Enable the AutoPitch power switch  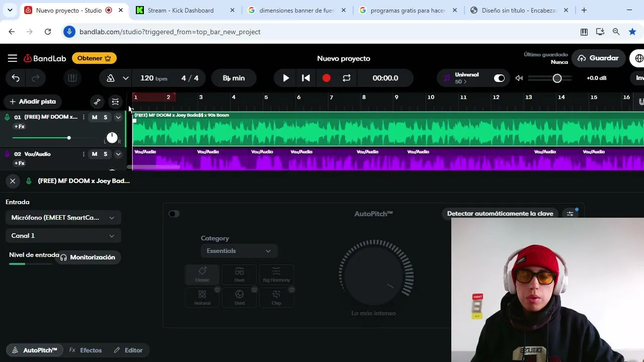click(x=174, y=214)
